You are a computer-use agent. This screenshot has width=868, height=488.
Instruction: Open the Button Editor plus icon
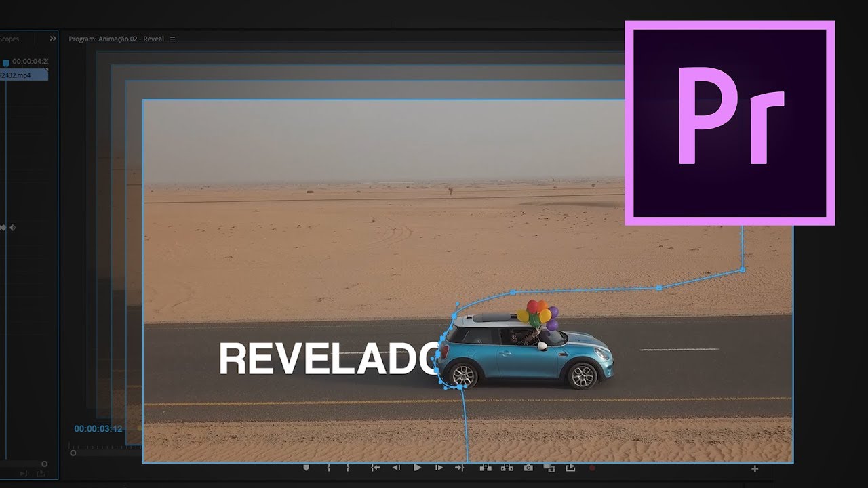click(755, 468)
